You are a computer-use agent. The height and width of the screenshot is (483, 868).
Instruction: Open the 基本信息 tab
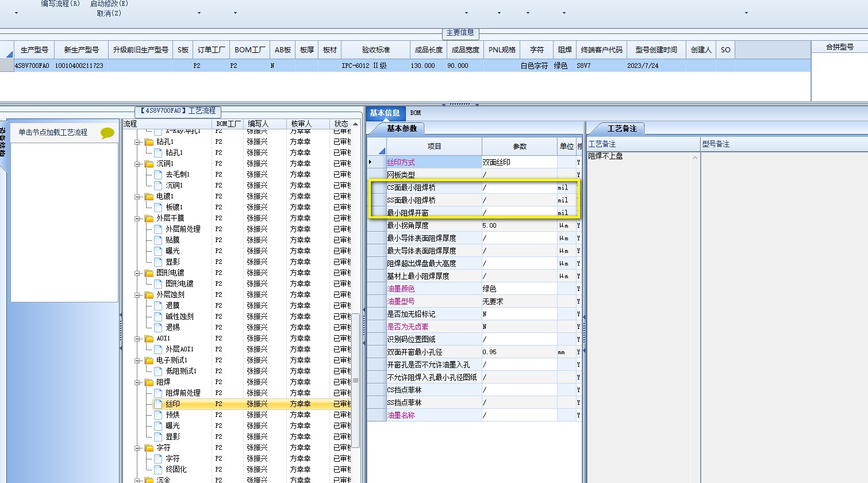(x=385, y=113)
